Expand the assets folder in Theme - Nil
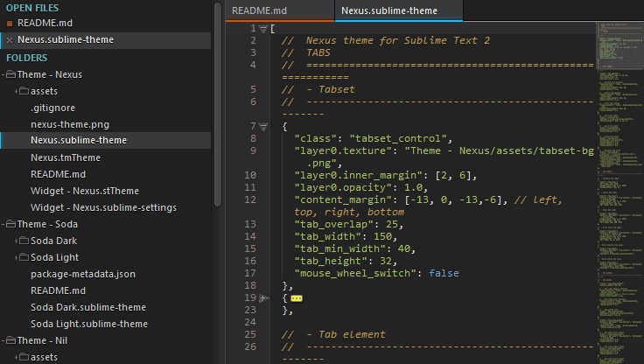 click(x=17, y=357)
